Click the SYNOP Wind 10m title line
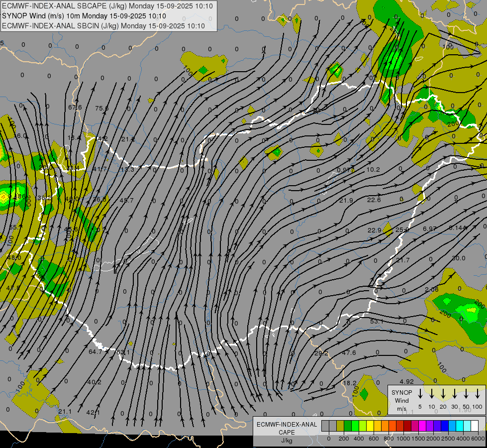487x448 pixels. [84, 16]
